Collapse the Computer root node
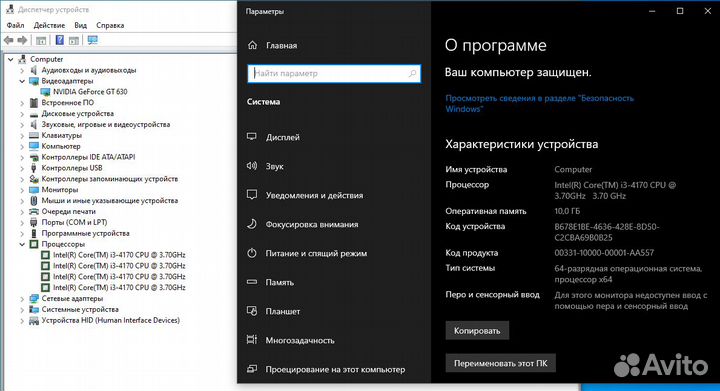The image size is (720, 391). [11, 59]
